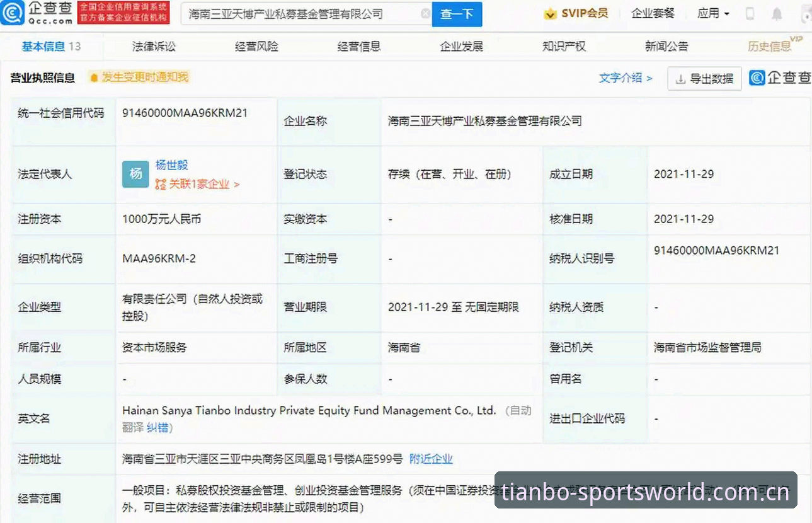Click 发生变更时通知我 alert button

click(139, 78)
